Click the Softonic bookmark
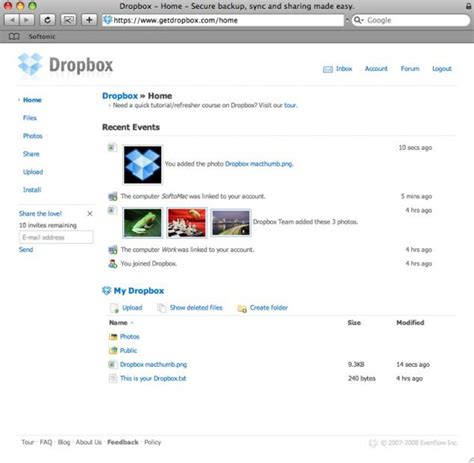Screen dimensions: 474x463 pos(42,36)
